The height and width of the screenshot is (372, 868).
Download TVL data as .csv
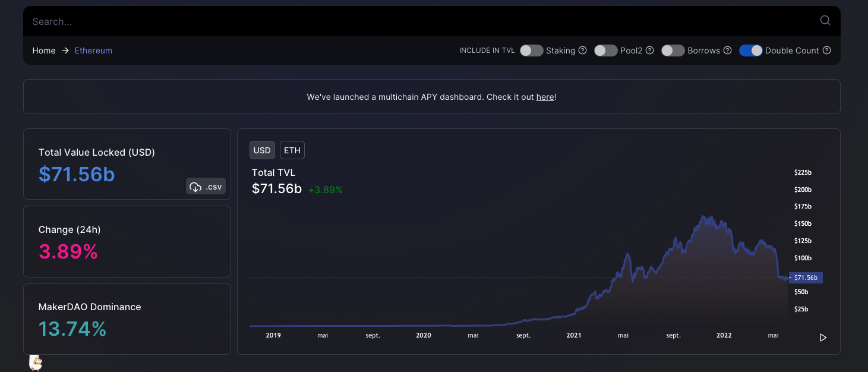(x=206, y=187)
